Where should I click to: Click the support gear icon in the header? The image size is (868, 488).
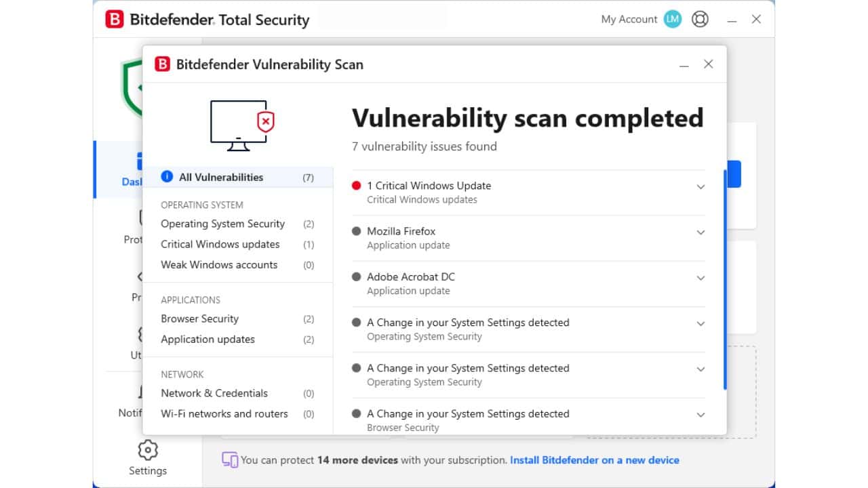tap(700, 19)
